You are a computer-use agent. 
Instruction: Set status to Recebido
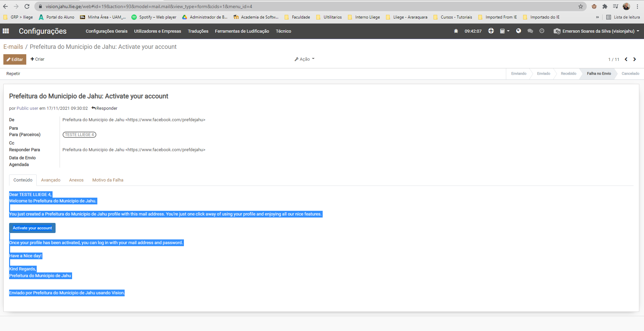568,74
